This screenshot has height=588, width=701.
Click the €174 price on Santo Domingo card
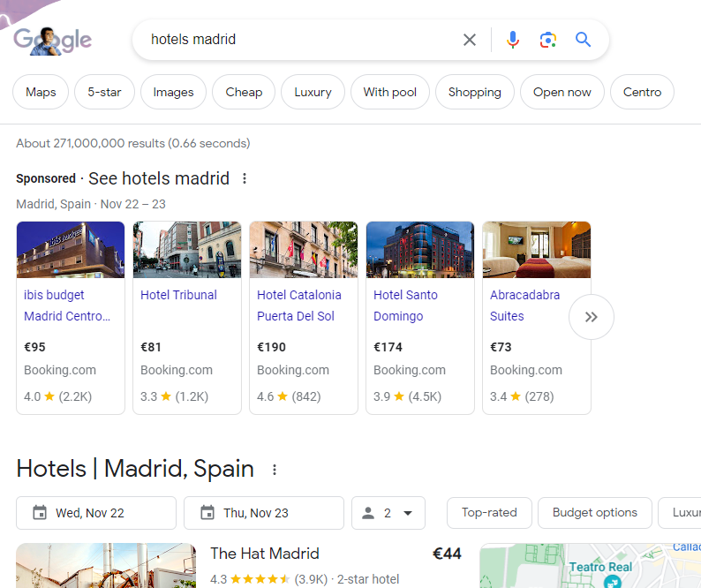[x=388, y=347]
